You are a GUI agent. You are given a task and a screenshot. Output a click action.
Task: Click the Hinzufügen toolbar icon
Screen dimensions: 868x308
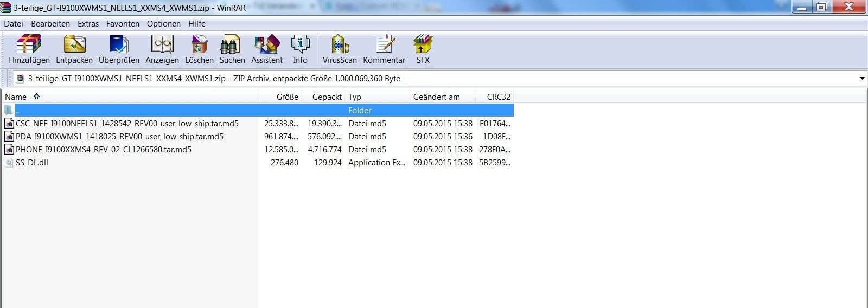click(x=29, y=44)
